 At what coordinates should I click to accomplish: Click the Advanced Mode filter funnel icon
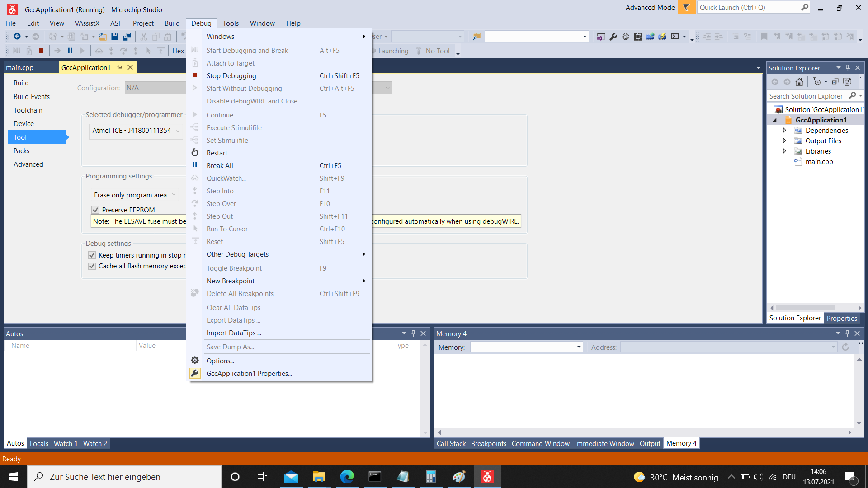pyautogui.click(x=686, y=7)
